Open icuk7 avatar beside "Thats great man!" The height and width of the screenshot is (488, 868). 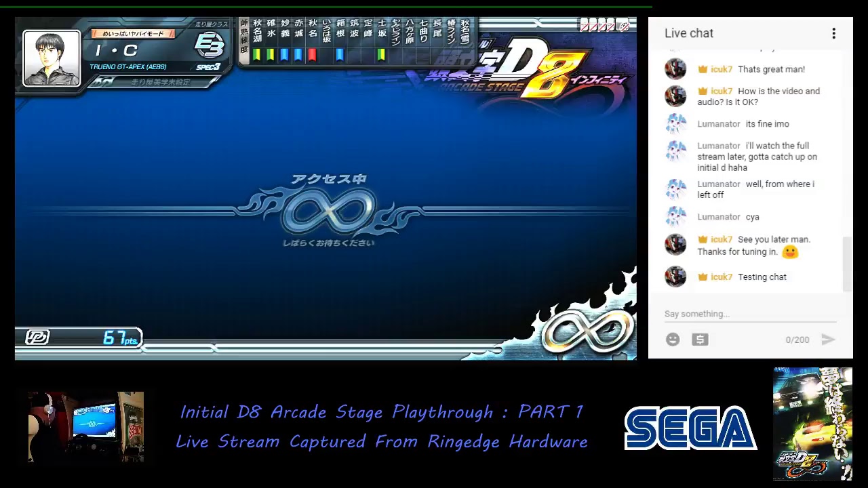675,69
